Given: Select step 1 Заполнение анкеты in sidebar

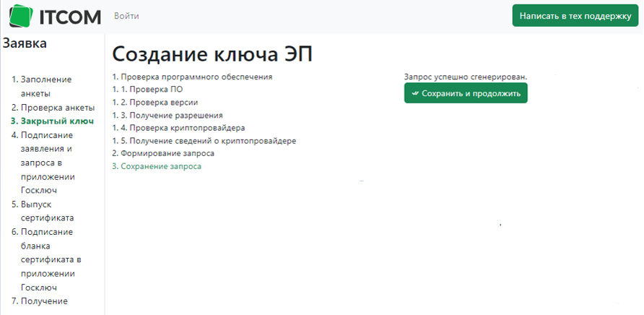Looking at the screenshot, I should pyautogui.click(x=45, y=86).
